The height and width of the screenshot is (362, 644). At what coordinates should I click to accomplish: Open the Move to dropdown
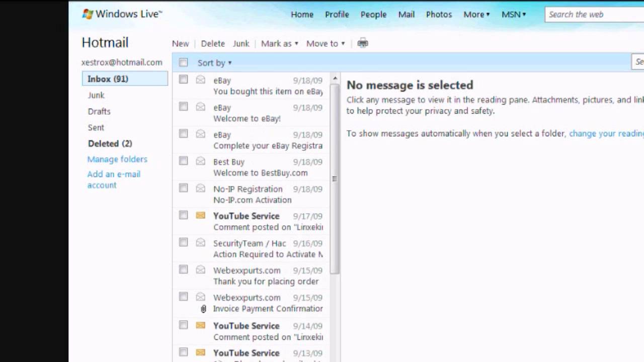pyautogui.click(x=326, y=44)
